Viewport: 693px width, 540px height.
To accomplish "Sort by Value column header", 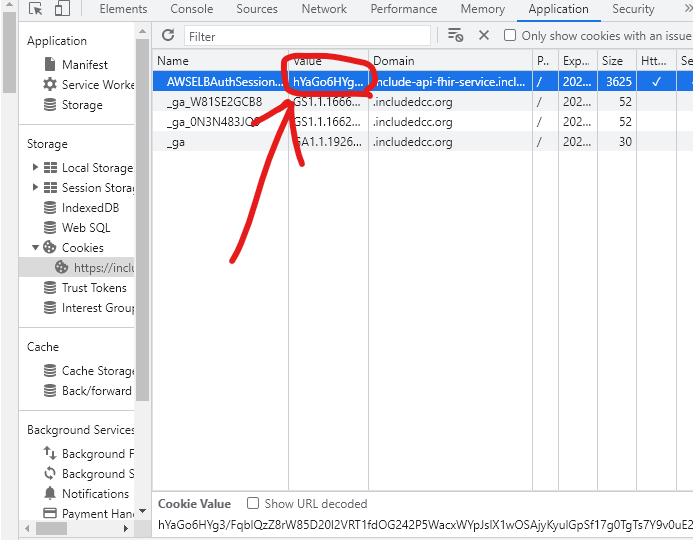I will (328, 61).
